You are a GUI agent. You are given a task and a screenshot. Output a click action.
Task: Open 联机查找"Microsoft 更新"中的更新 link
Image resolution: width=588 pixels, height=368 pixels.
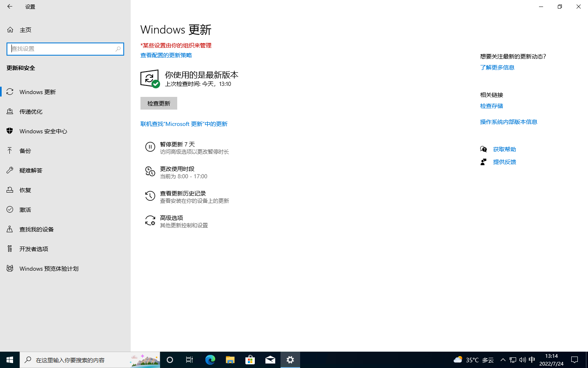coord(184,124)
